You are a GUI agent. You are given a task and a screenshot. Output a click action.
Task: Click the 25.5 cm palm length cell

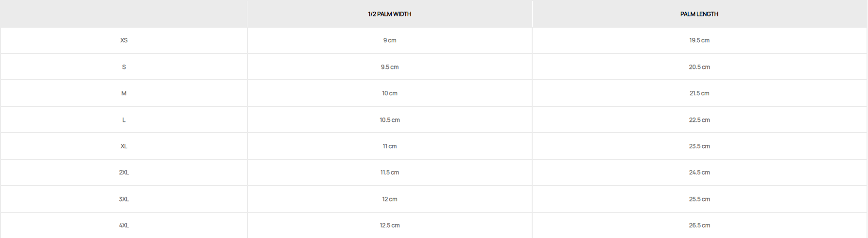699,199
